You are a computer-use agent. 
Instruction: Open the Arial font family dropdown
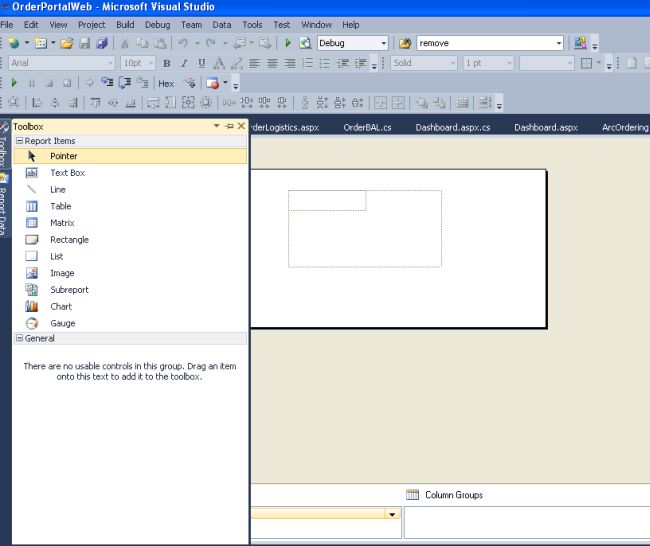(x=110, y=63)
